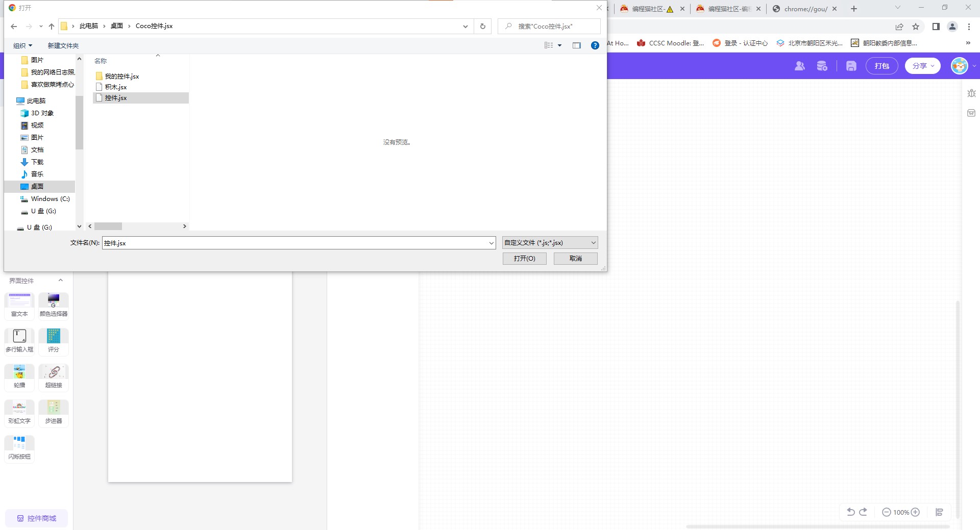Zoom out with the minus magnifier

(x=887, y=512)
